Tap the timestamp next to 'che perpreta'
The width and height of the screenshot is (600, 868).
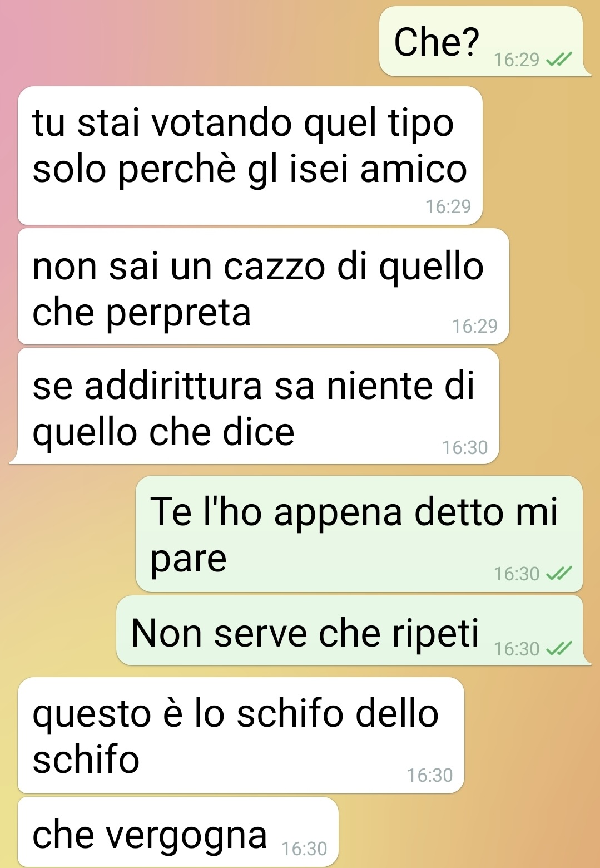(475, 326)
